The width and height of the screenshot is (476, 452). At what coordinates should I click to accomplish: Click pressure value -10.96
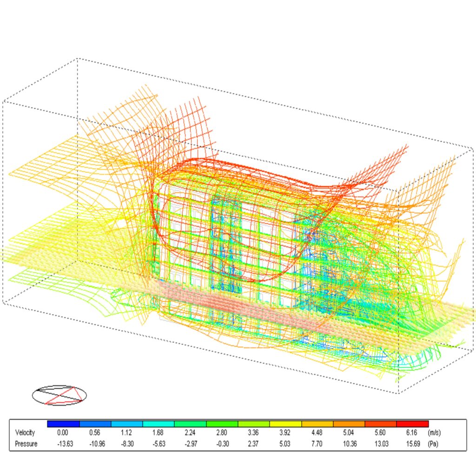[x=97, y=444]
